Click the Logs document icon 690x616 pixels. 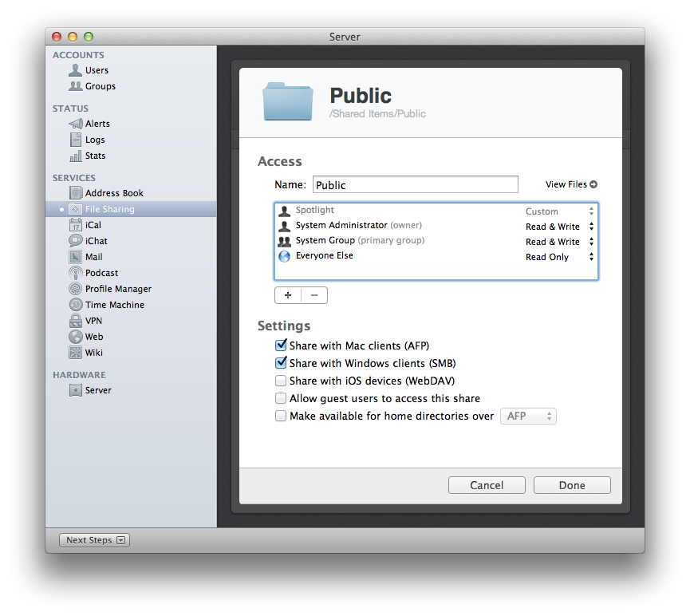[75, 140]
